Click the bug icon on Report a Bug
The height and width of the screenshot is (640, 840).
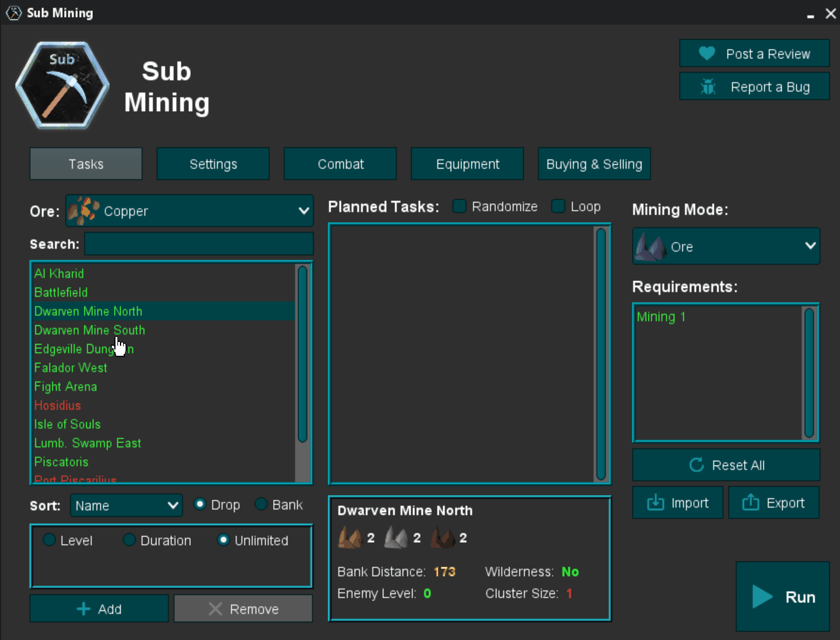click(708, 87)
